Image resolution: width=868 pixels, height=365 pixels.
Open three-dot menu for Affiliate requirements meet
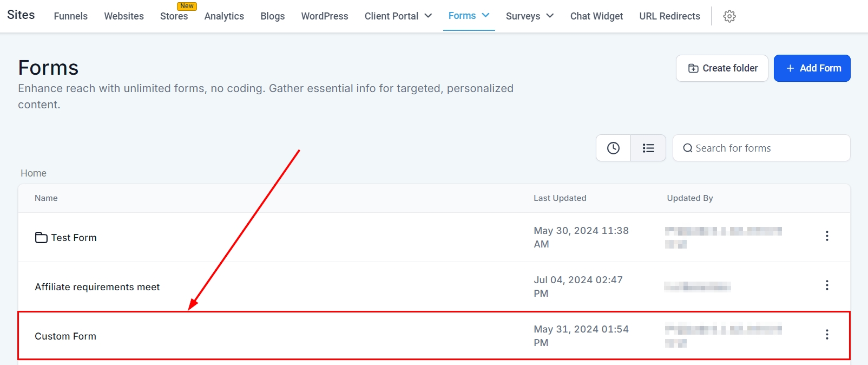pos(827,285)
